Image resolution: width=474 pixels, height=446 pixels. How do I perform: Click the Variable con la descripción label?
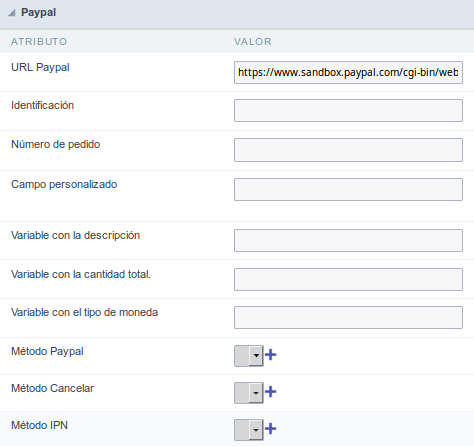pos(75,235)
